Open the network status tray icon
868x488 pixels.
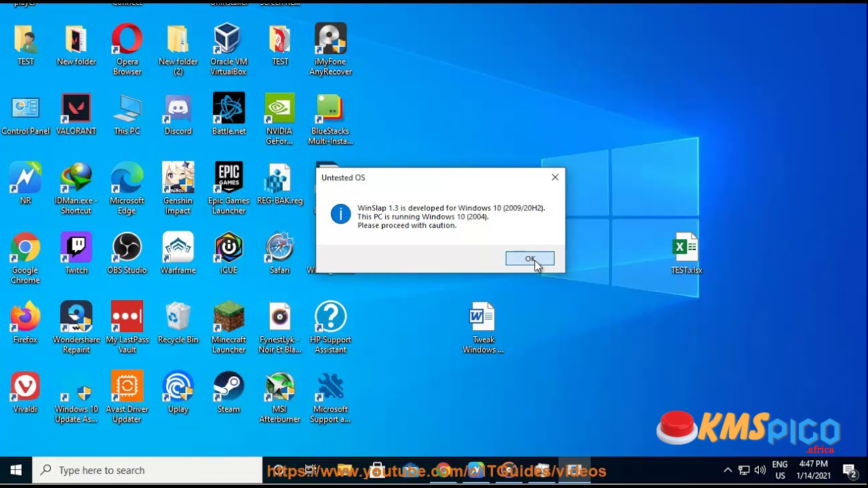[744, 470]
